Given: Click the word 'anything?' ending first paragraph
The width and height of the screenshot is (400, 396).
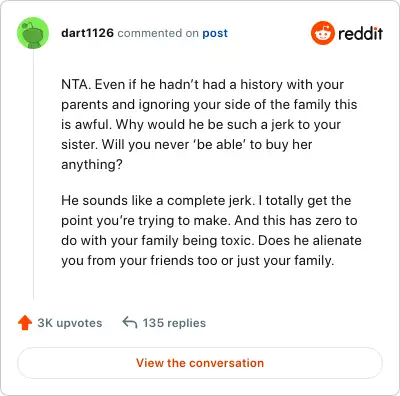Looking at the screenshot, I should pyautogui.click(x=92, y=165).
